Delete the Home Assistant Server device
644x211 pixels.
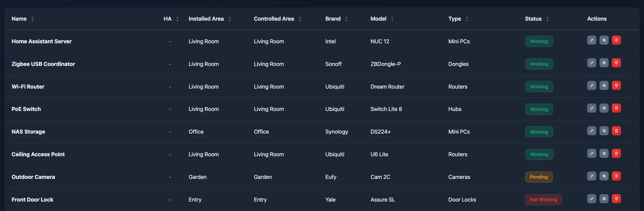(616, 40)
